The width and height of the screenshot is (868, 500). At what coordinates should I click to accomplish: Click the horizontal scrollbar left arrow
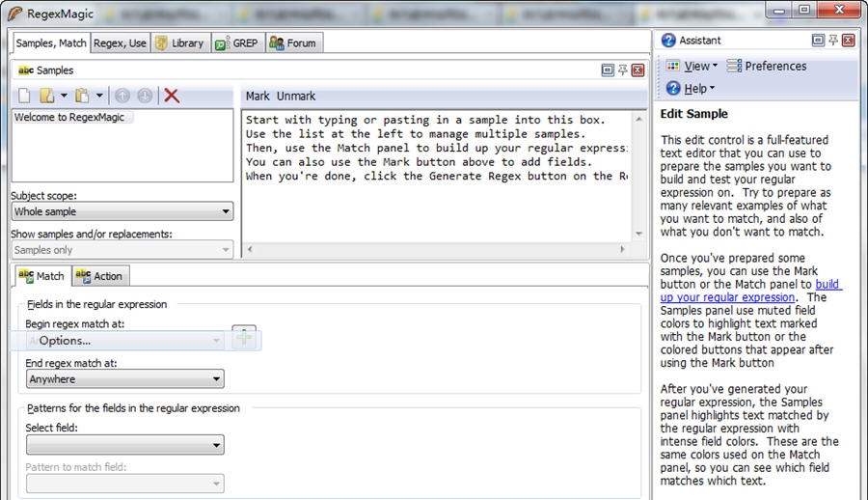click(250, 249)
